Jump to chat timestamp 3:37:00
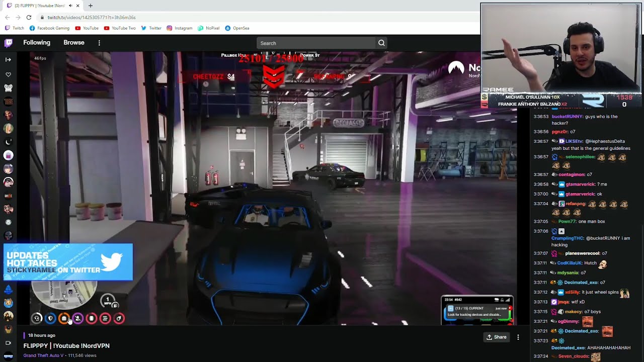Screen dimensions: 644x362 [x=540, y=194]
